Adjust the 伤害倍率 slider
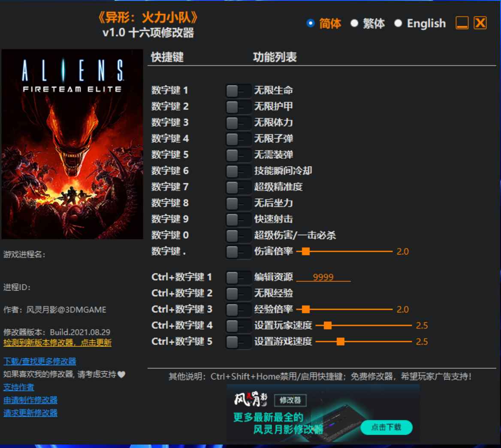The image size is (501, 448). 306,251
